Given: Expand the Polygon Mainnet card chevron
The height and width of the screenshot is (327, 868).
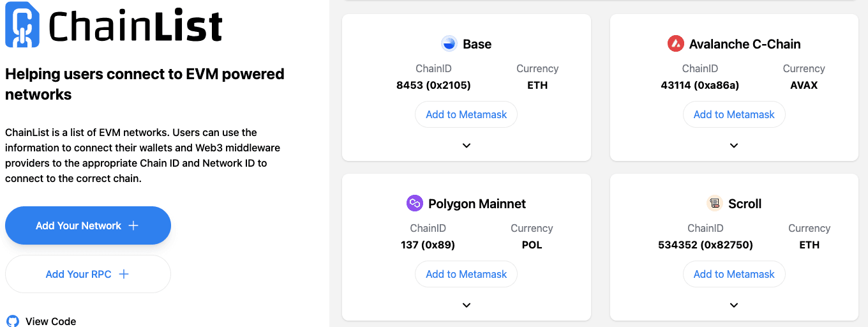Looking at the screenshot, I should (467, 305).
